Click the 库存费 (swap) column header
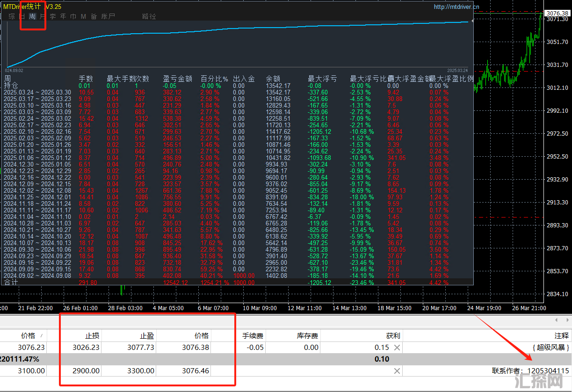The image size is (572, 392). (x=308, y=335)
